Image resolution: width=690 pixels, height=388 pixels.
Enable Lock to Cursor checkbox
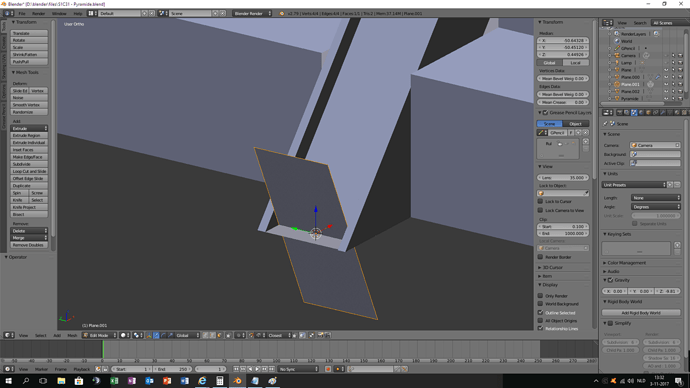click(540, 201)
